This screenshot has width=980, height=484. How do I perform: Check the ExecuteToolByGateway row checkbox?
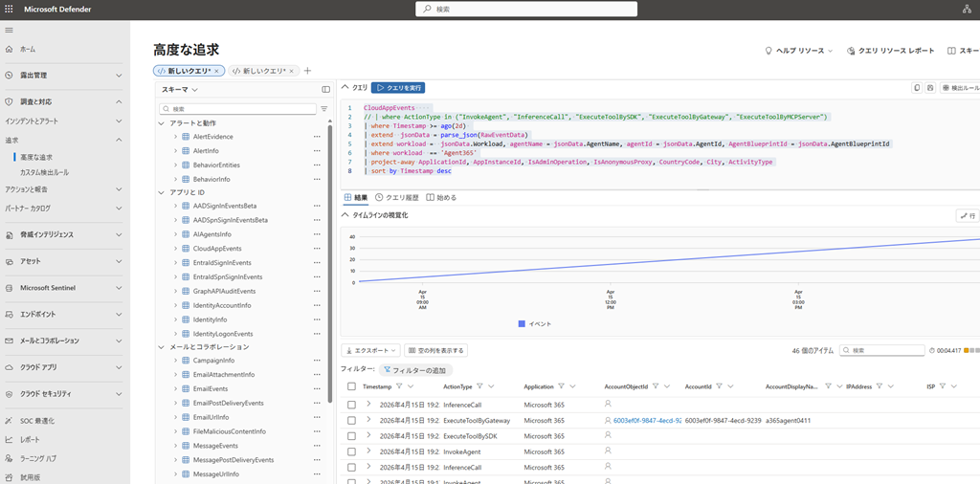pos(352,420)
